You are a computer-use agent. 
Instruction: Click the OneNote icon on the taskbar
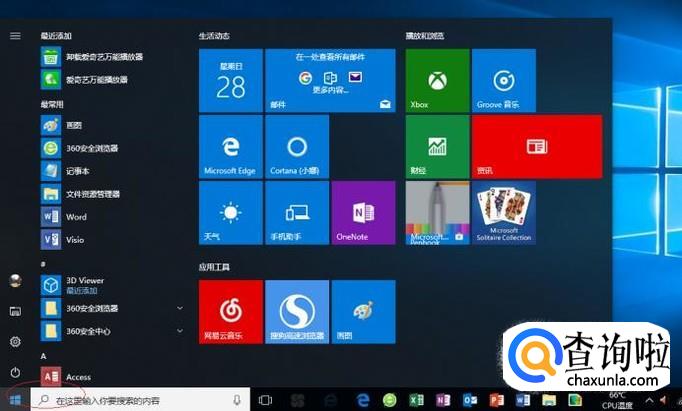(443, 400)
